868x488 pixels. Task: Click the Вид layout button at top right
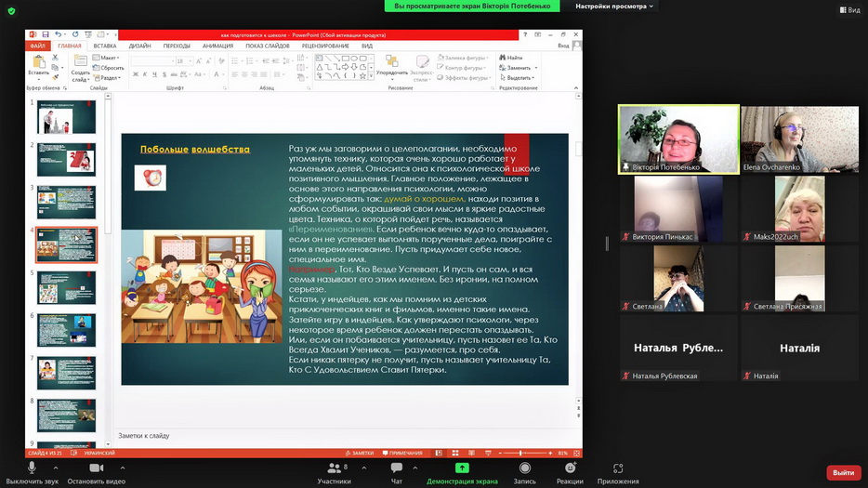click(849, 10)
